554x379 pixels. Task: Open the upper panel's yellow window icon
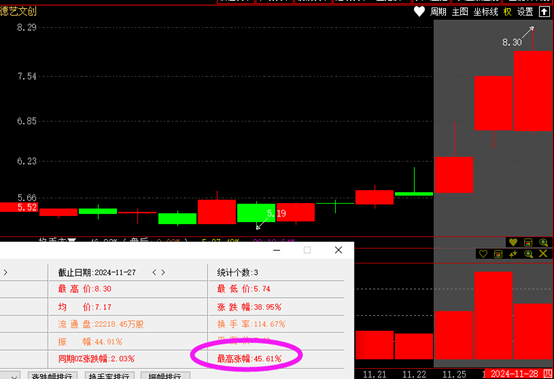click(x=528, y=242)
